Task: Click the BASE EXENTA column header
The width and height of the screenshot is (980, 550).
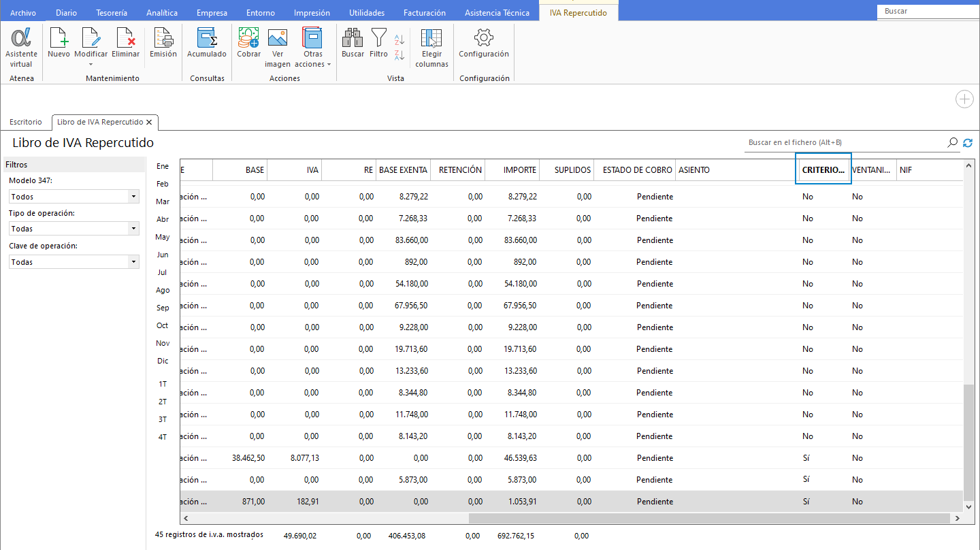Action: click(404, 170)
